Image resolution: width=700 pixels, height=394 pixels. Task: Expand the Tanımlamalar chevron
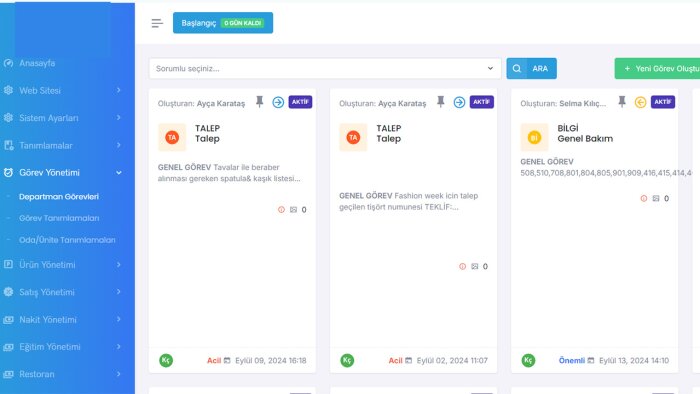119,145
